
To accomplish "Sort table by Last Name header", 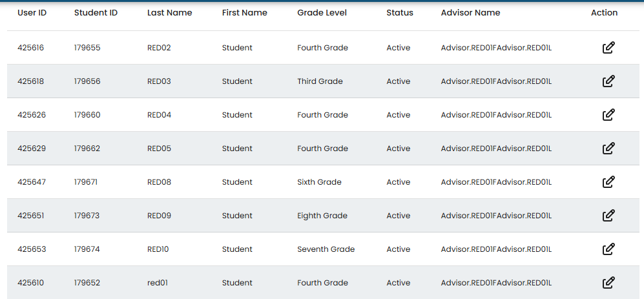I will coord(169,13).
